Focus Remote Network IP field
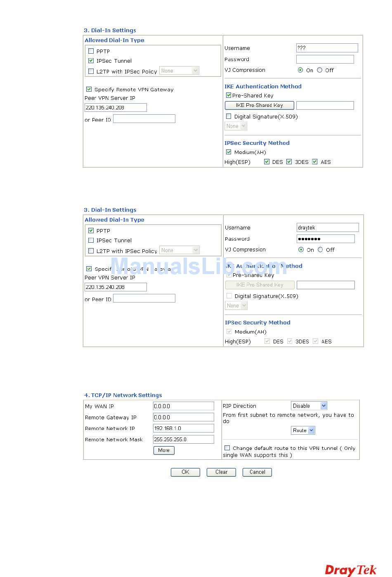Viewport: 392px width, 577px height. (x=184, y=428)
